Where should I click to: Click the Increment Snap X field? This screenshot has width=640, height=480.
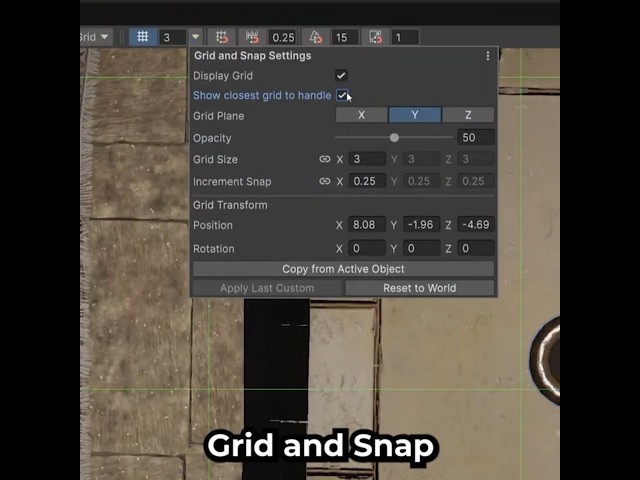pyautogui.click(x=367, y=181)
